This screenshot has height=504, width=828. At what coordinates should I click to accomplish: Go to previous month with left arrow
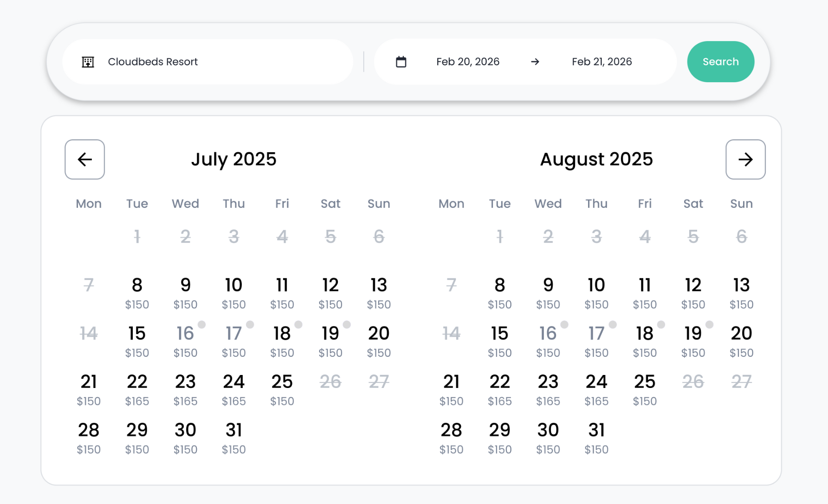coord(84,159)
